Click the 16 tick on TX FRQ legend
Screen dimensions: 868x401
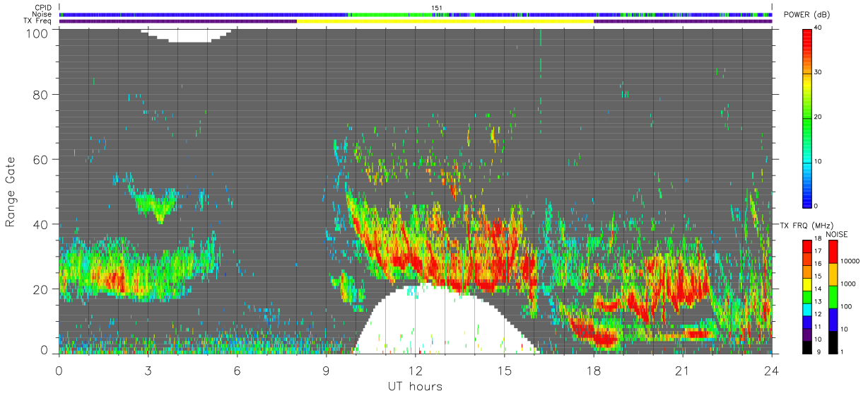point(818,263)
